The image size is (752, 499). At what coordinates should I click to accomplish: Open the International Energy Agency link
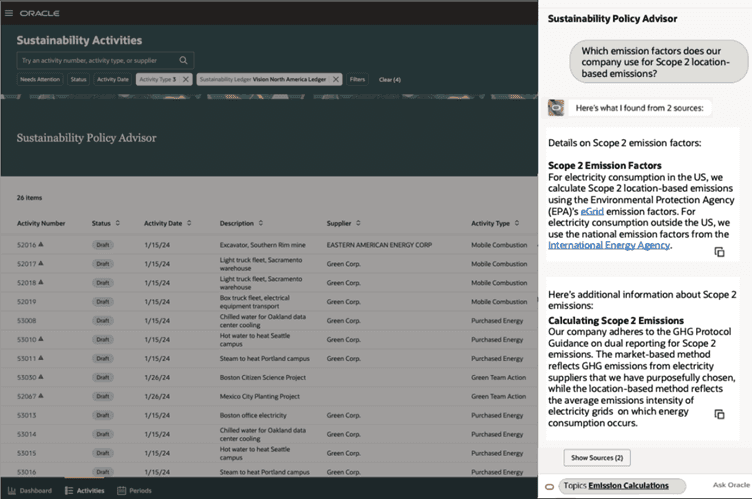[609, 245]
